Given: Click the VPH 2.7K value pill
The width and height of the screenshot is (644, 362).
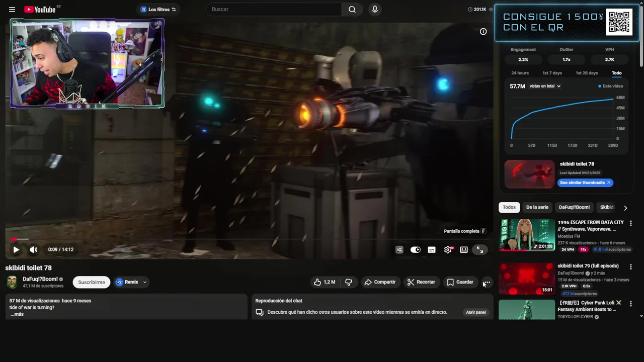Looking at the screenshot, I should point(609,59).
